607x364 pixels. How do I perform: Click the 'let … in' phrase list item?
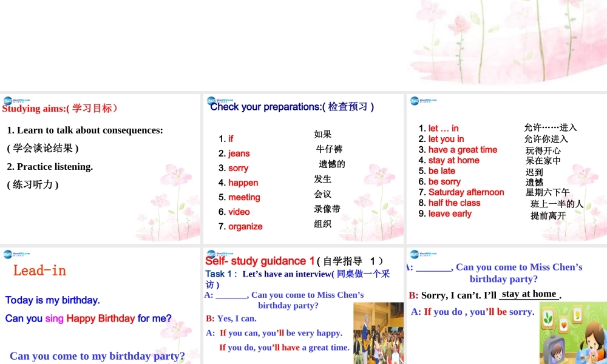point(443,128)
